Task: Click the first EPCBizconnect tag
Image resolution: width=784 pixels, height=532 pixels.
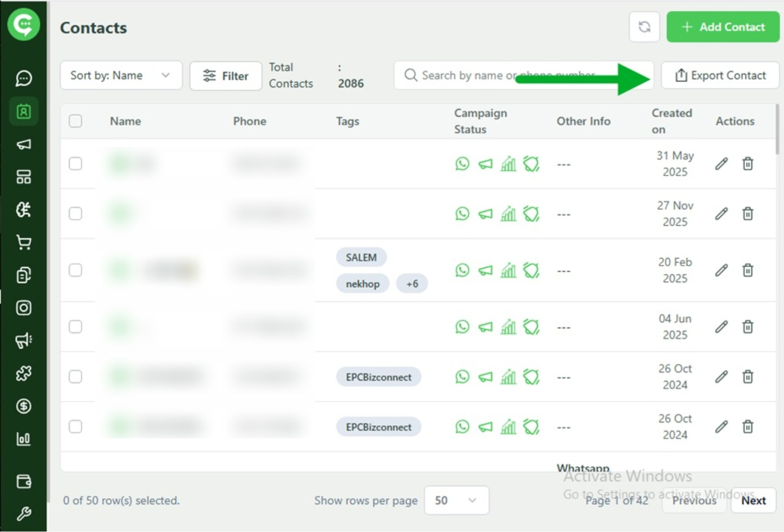Action: pyautogui.click(x=378, y=377)
